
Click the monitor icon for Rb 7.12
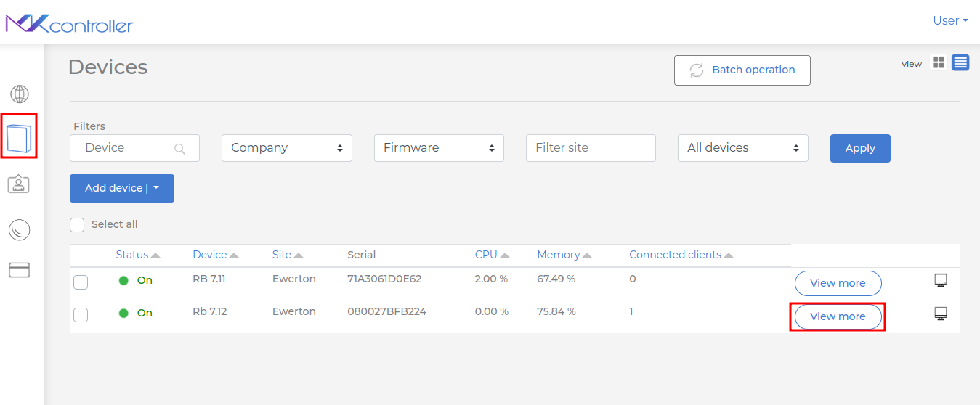[941, 314]
